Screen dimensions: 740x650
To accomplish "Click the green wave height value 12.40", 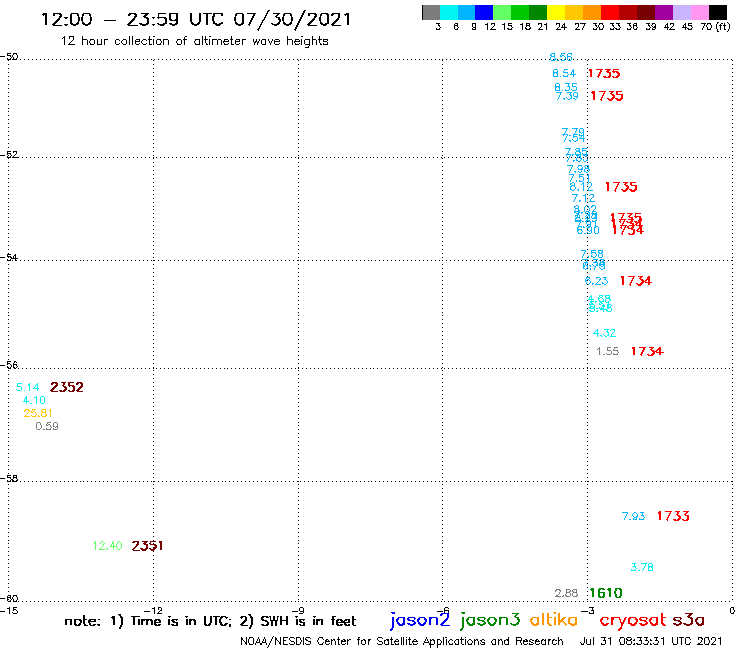I will click(108, 546).
